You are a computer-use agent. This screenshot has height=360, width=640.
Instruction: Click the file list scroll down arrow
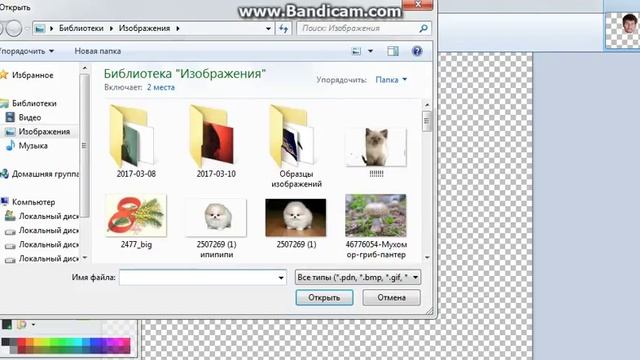click(427, 258)
